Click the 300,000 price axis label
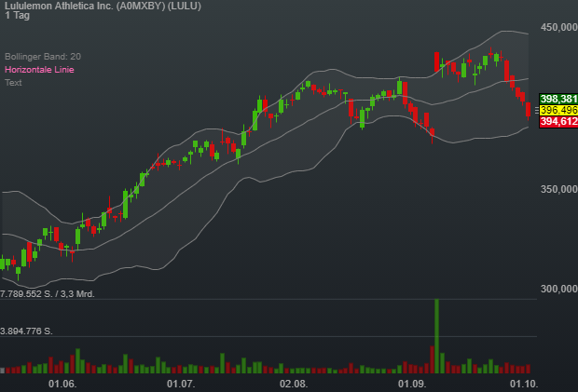This screenshot has height=392, width=578. pyautogui.click(x=558, y=289)
